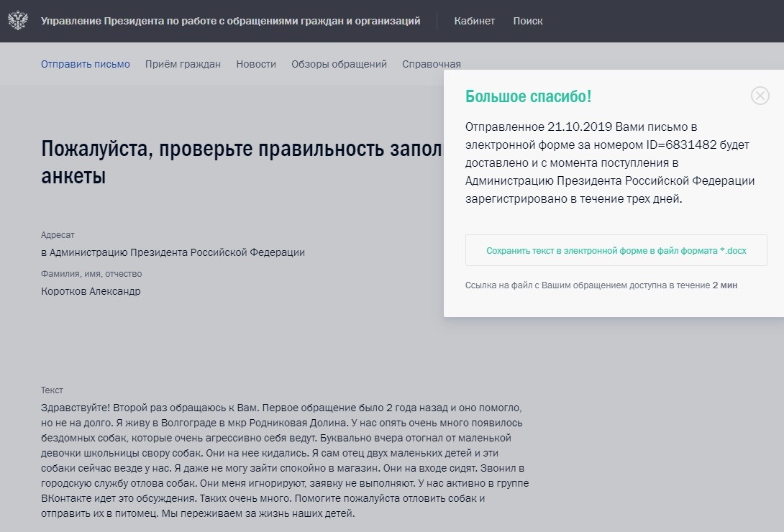Click the 'Большое спасибо!' heading
The image size is (784, 532).
tap(528, 96)
